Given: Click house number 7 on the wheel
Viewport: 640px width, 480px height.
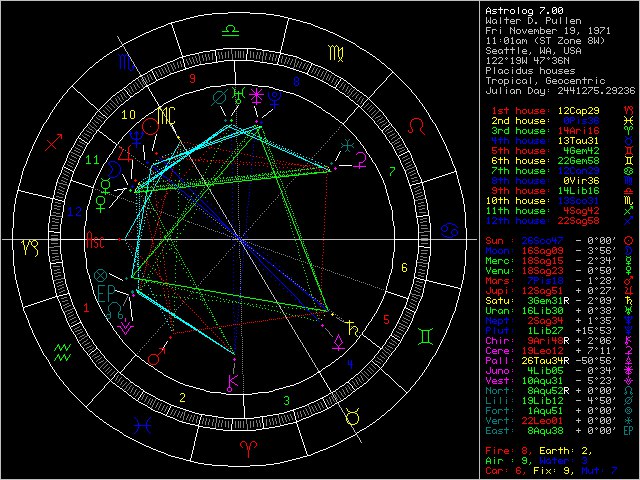Looking at the screenshot, I should (392, 172).
